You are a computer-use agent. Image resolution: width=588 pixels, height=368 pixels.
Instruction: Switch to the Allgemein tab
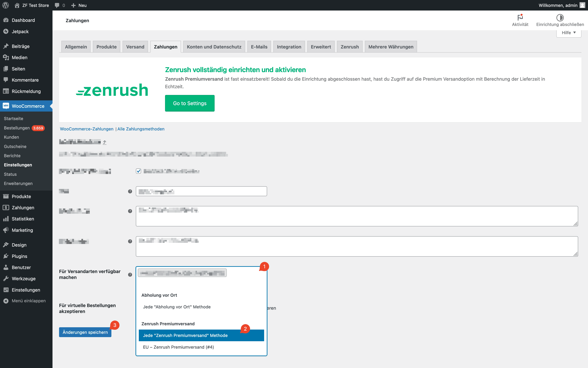76,47
